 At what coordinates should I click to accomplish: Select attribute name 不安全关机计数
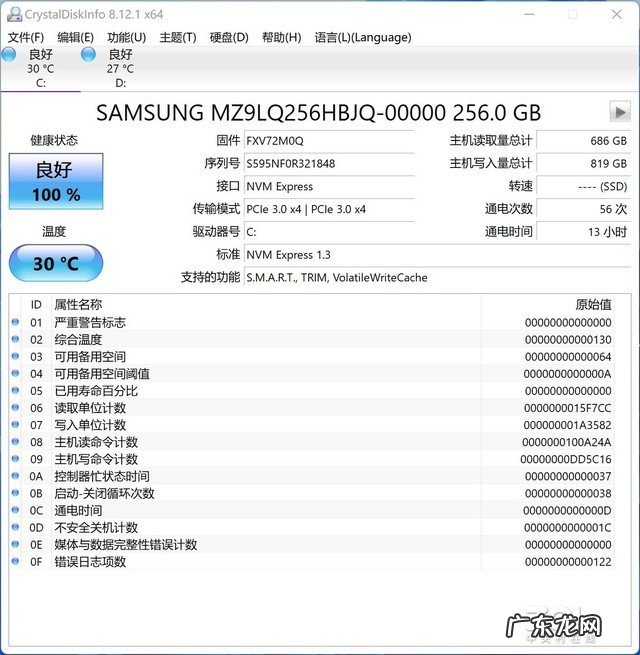(x=96, y=528)
